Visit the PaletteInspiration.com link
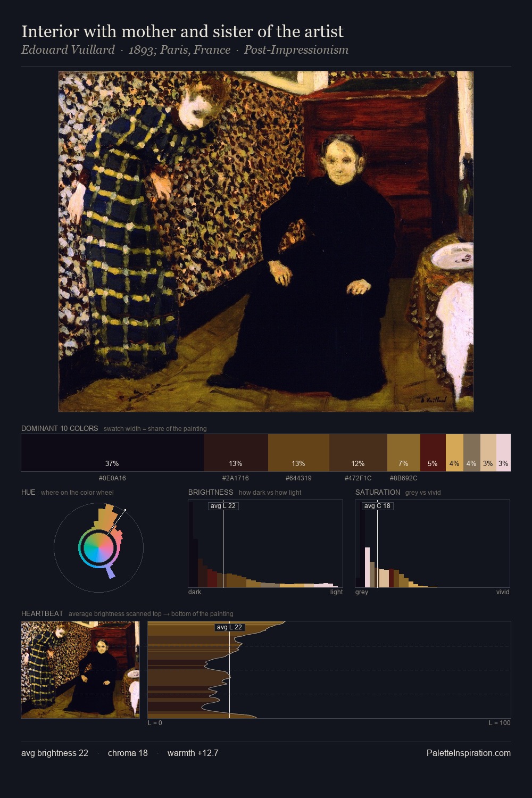This screenshot has width=532, height=798. tap(469, 753)
